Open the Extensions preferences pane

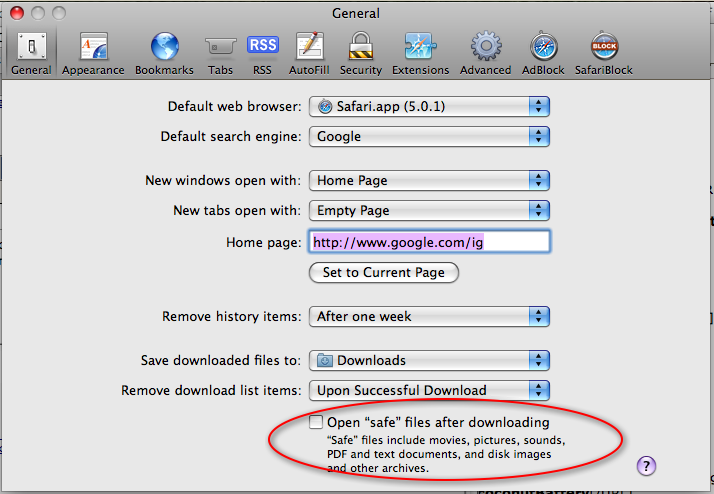tap(420, 53)
